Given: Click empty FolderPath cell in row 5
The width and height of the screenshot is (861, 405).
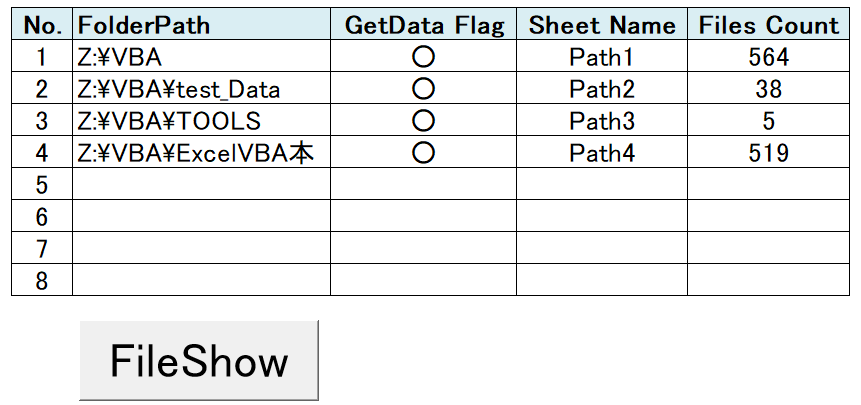Looking at the screenshot, I should tap(201, 185).
